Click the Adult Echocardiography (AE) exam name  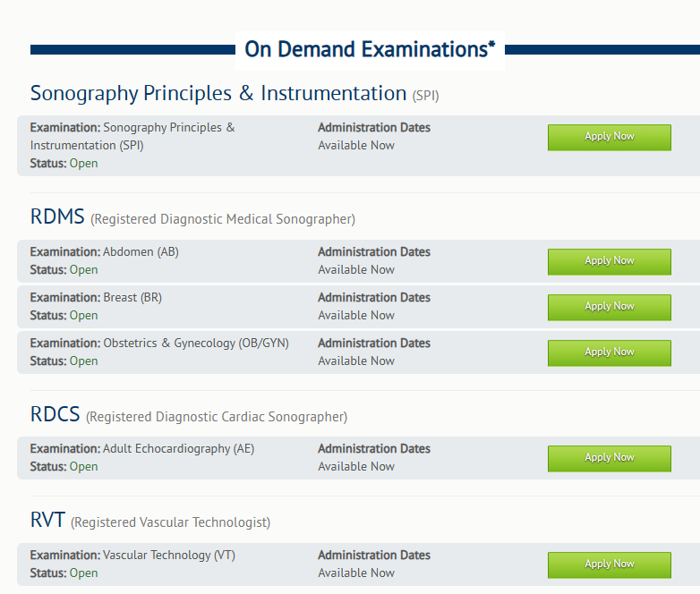(x=178, y=449)
